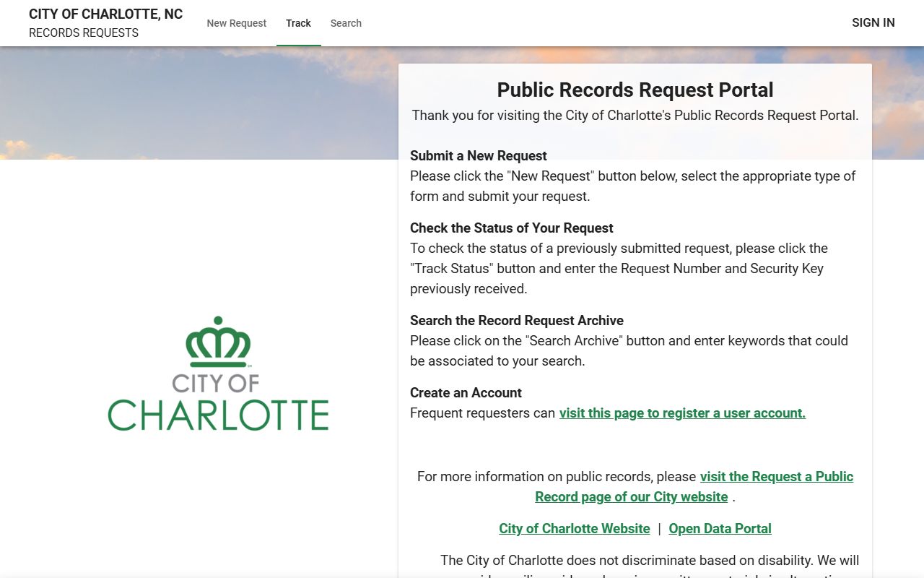Click the Records Requests subtitle
Viewport: 924px width, 578px height.
click(x=84, y=33)
